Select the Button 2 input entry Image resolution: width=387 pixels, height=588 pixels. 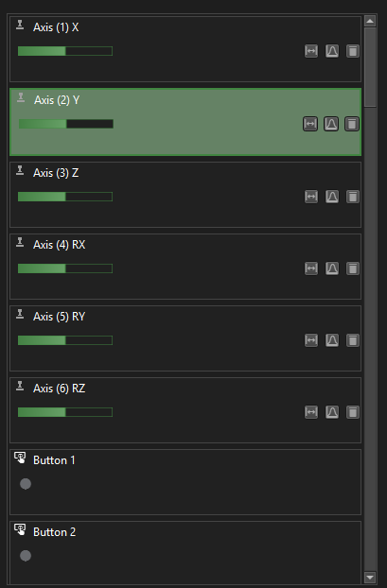coord(185,552)
